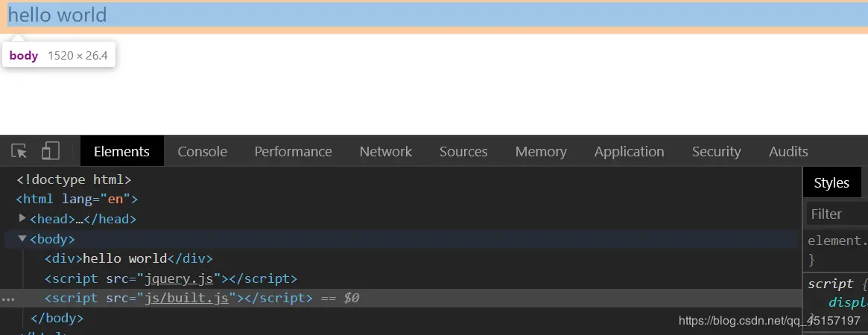Open the Performance tab
Image resolution: width=868 pixels, height=335 pixels.
293,151
